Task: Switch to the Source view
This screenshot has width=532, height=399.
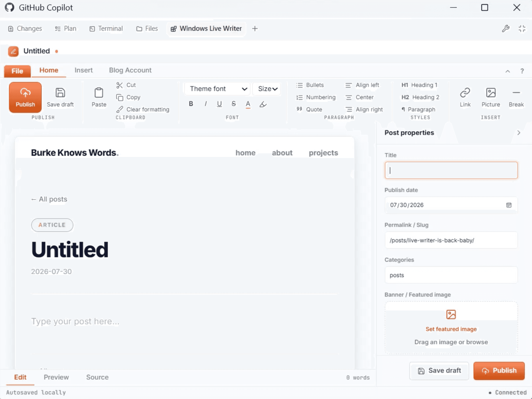Action: pyautogui.click(x=97, y=377)
